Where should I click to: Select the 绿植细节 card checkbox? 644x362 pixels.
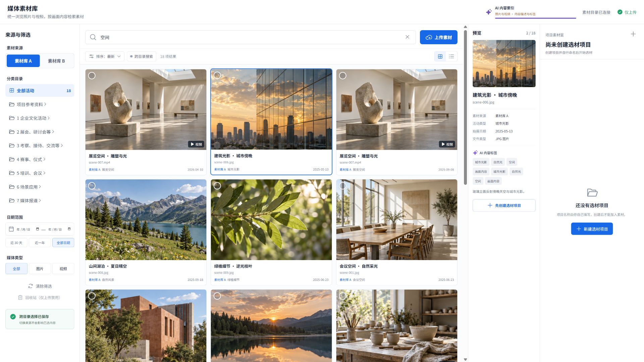217,186
